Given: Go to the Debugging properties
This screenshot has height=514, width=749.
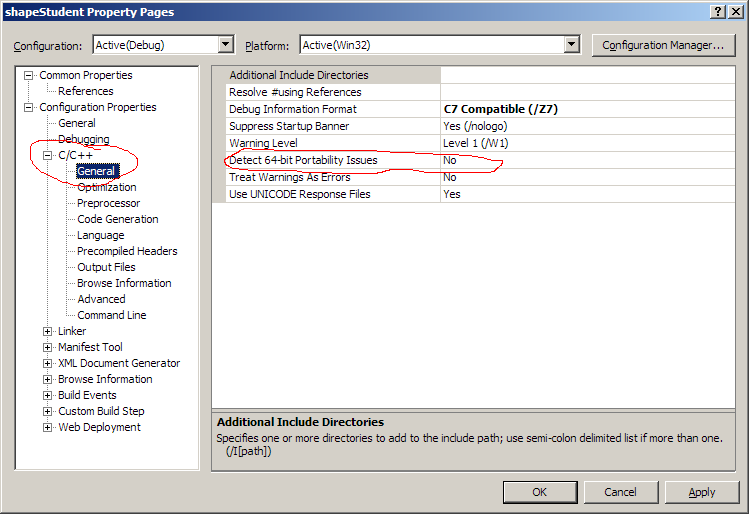Looking at the screenshot, I should tap(83, 139).
